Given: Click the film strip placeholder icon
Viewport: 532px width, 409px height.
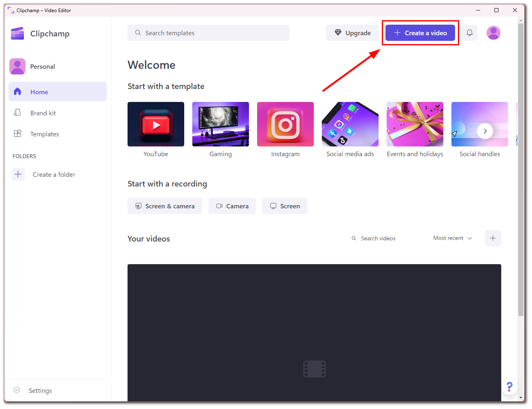Looking at the screenshot, I should [x=315, y=369].
